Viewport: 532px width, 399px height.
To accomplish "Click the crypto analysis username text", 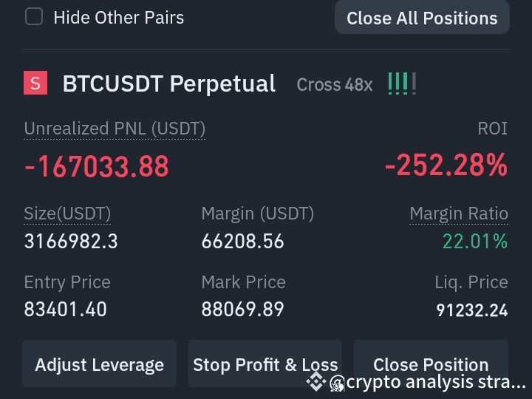I will point(436,381).
